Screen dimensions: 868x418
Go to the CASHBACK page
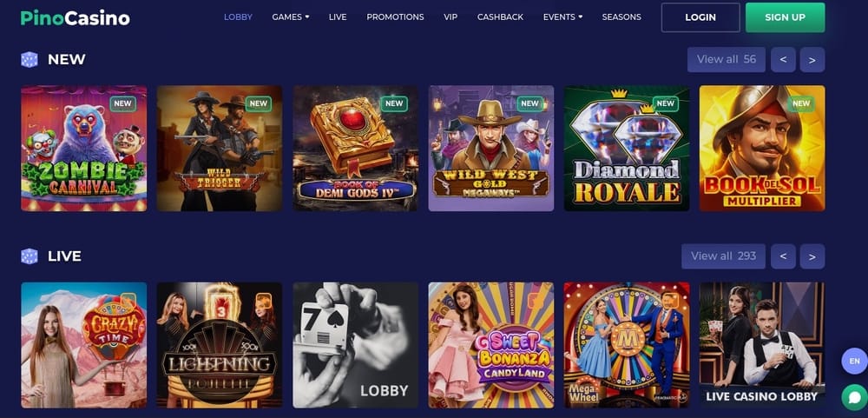point(501,17)
